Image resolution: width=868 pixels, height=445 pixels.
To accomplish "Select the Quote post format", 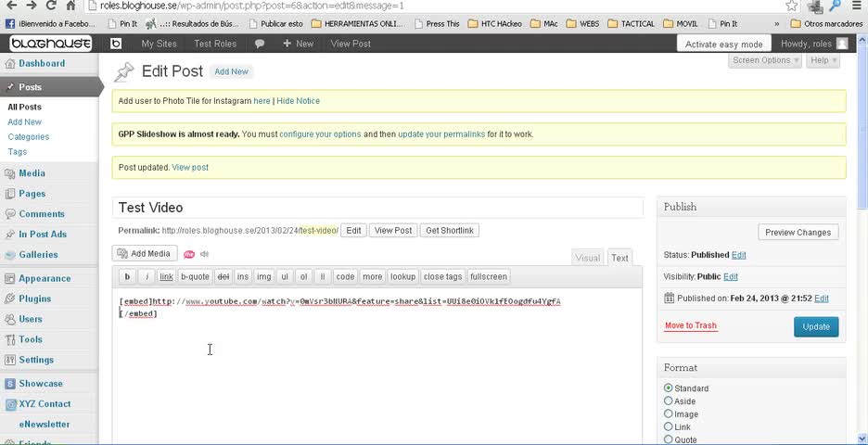I will pos(669,439).
